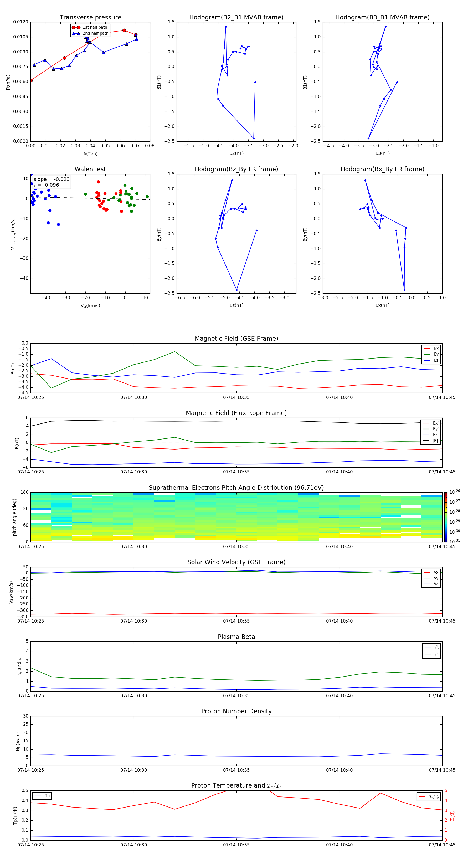Click the "Solar Wind Velocity (GSE Frame)" title
The image size is (473, 868).
(236, 562)
